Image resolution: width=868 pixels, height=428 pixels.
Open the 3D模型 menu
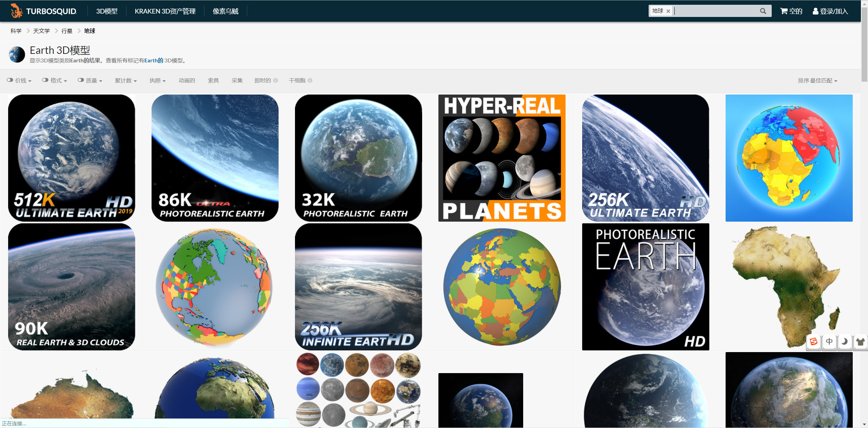click(107, 11)
